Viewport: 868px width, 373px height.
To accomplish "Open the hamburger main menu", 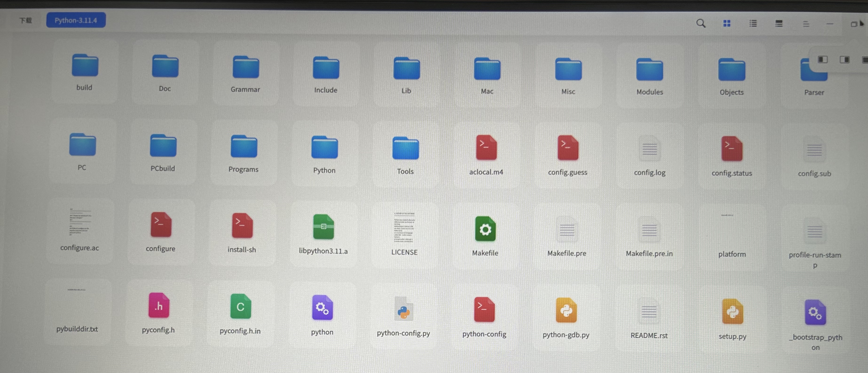I will (x=806, y=24).
